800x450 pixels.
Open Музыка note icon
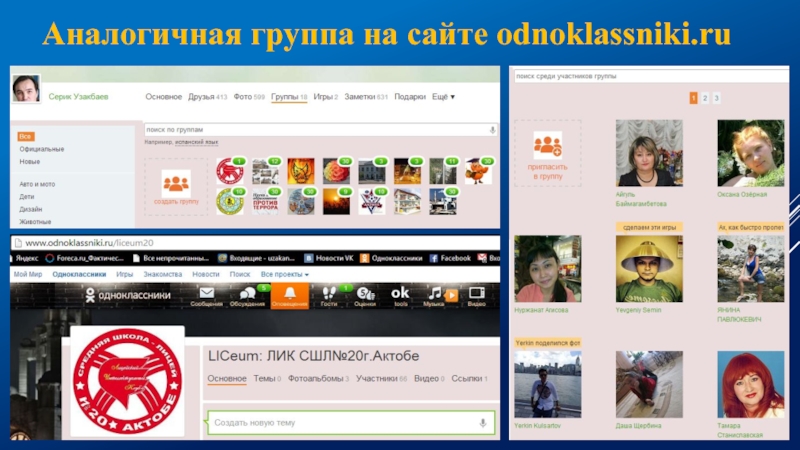click(434, 293)
